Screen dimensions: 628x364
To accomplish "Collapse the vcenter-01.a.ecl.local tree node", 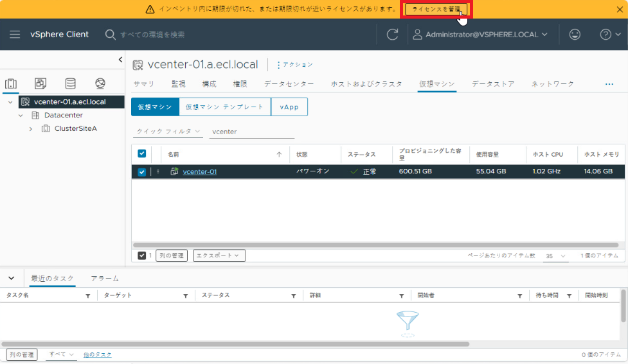I will click(x=10, y=102).
